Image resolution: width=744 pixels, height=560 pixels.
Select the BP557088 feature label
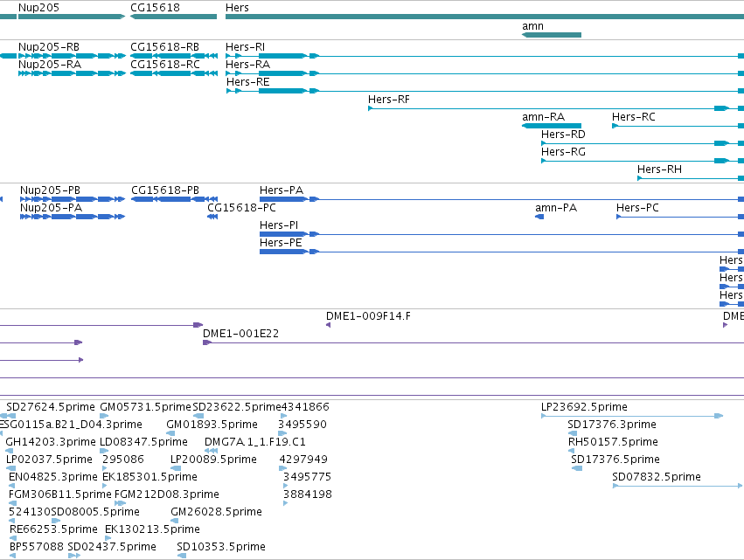coord(37,548)
